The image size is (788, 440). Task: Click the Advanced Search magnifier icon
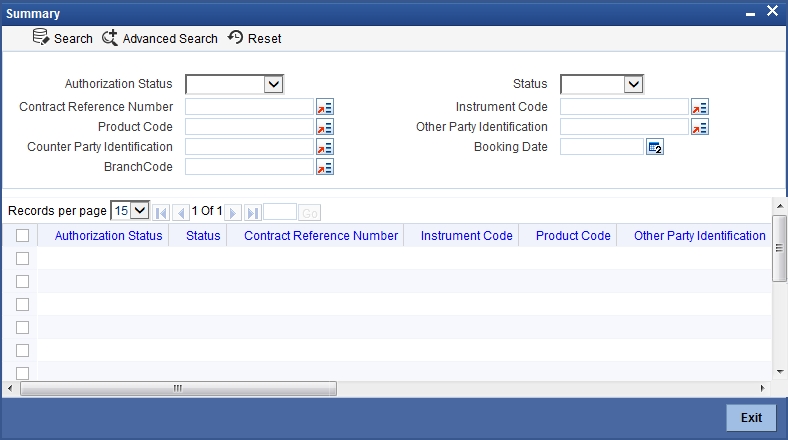point(110,38)
